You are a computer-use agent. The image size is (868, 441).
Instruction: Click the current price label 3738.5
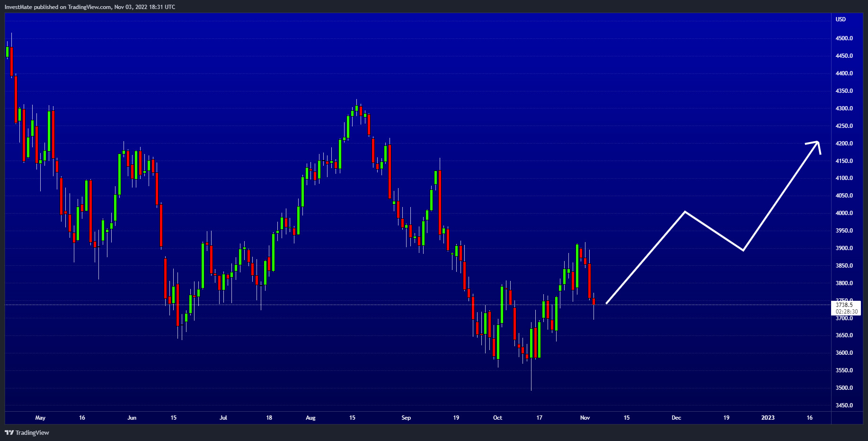845,305
